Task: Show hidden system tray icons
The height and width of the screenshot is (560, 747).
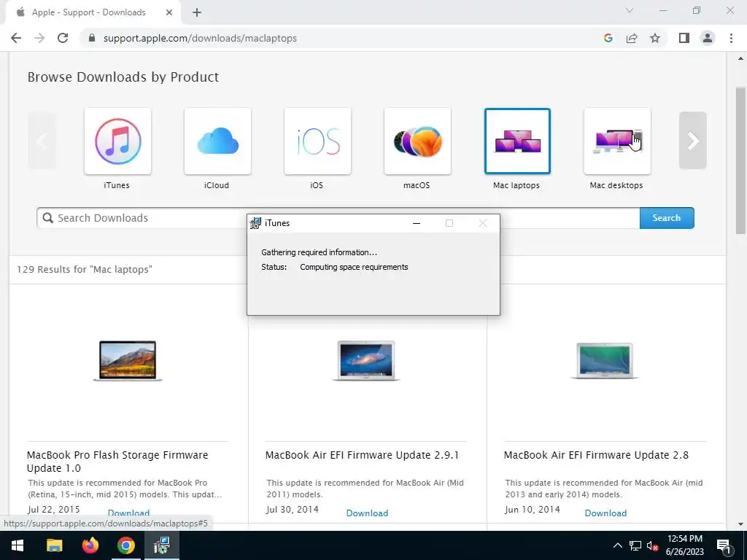Action: point(617,545)
